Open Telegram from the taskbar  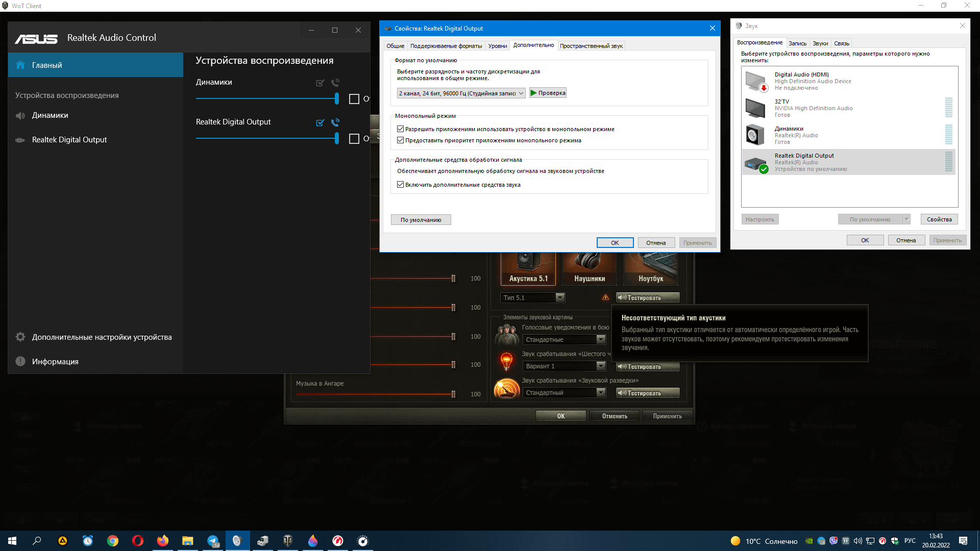click(213, 541)
